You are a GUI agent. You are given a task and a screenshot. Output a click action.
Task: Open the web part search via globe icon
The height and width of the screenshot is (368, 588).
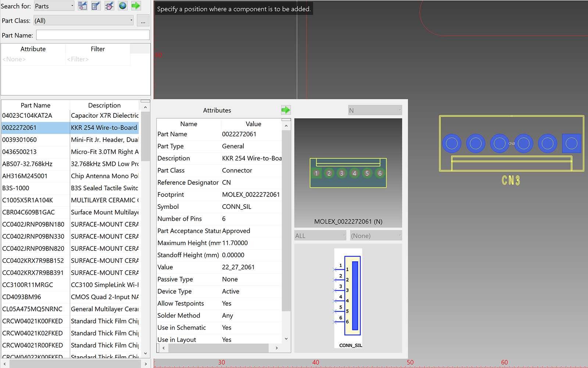pos(123,6)
